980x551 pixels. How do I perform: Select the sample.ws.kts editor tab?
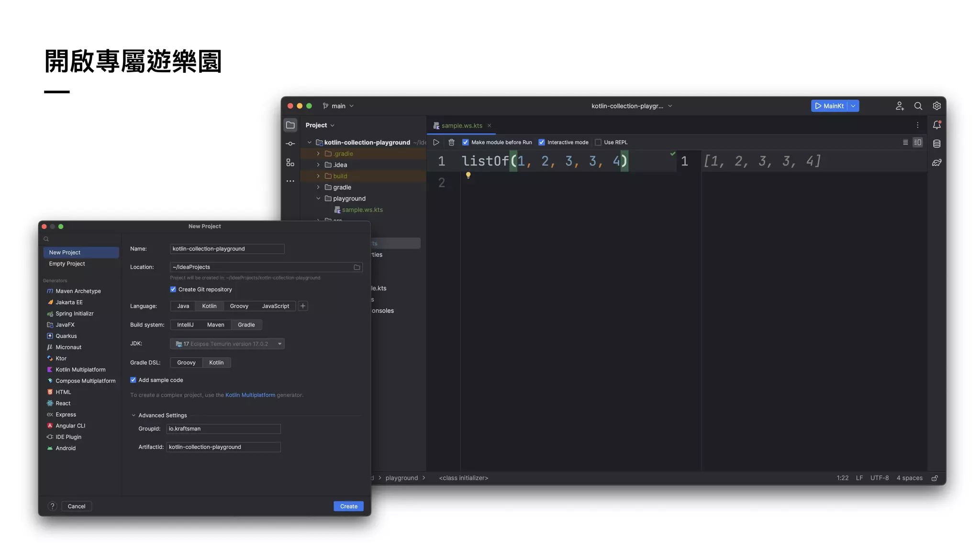[461, 125]
